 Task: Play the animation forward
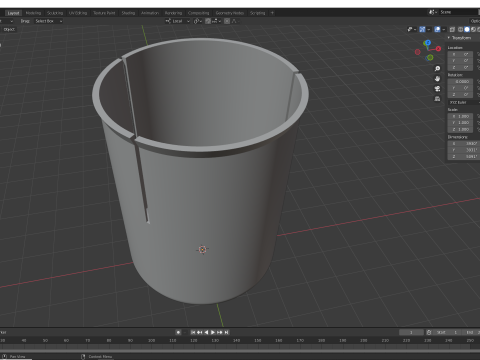(213, 332)
